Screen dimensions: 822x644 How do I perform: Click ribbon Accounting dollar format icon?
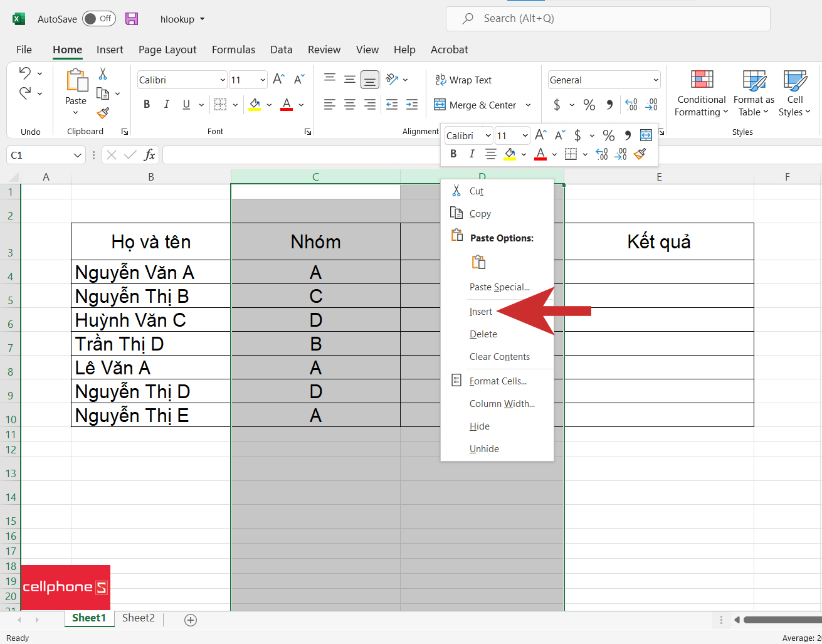pos(557,105)
